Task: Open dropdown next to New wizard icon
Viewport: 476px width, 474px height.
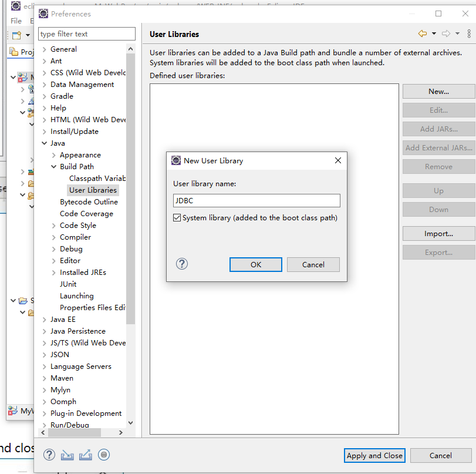Action: click(x=28, y=35)
